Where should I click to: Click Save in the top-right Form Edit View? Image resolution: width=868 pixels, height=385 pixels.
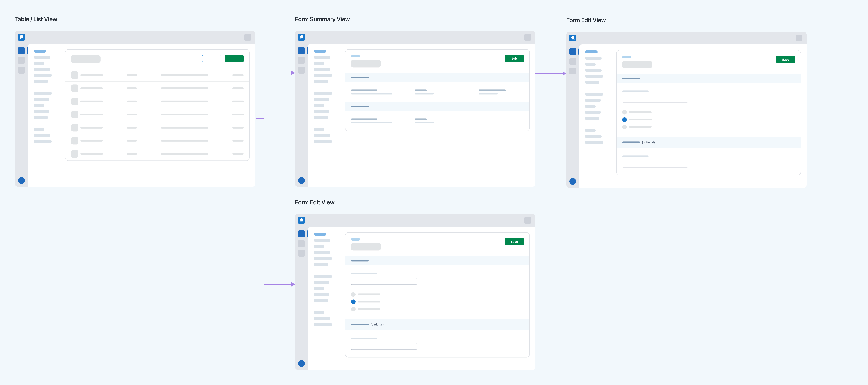click(785, 60)
